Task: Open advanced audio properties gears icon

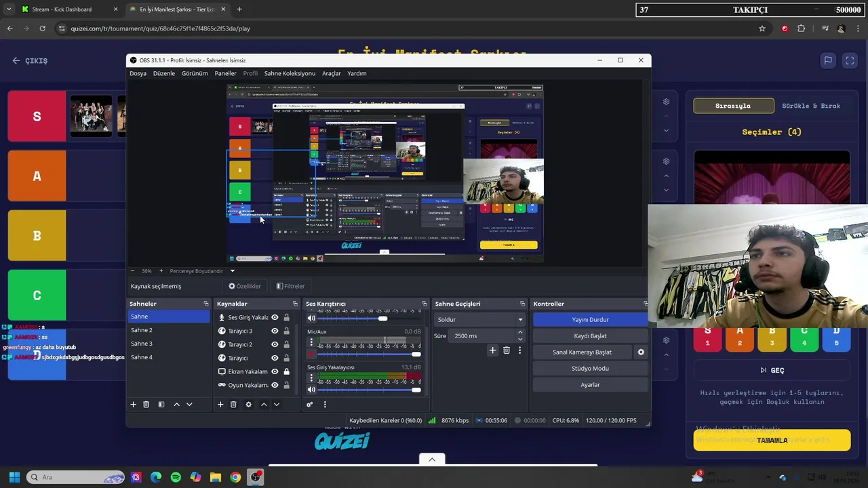Action: pos(309,405)
